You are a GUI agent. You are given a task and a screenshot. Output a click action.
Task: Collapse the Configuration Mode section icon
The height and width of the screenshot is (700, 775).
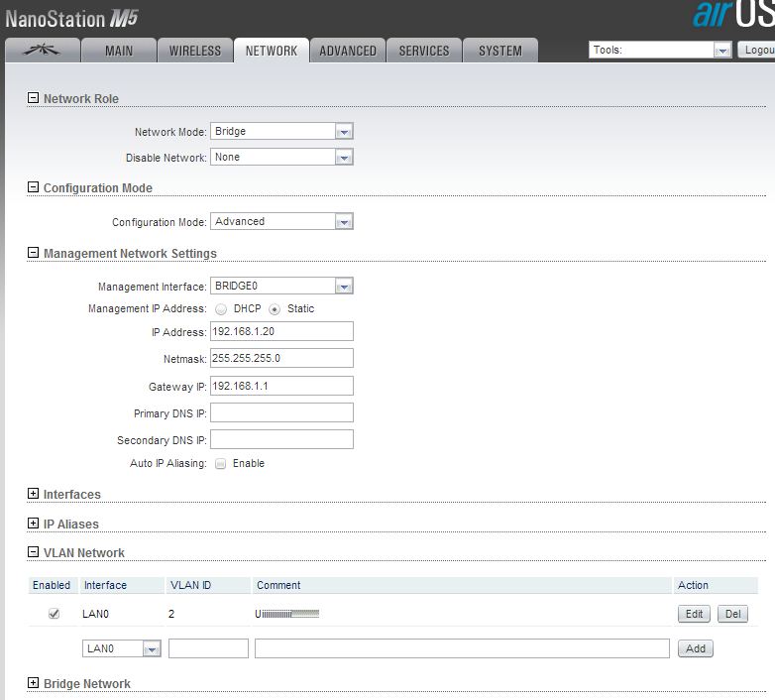tap(33, 187)
